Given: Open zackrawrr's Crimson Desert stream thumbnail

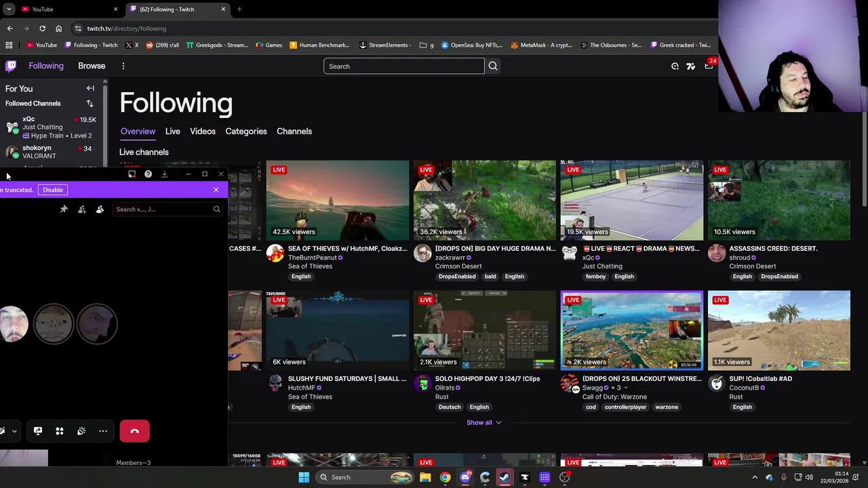Looking at the screenshot, I should (485, 201).
